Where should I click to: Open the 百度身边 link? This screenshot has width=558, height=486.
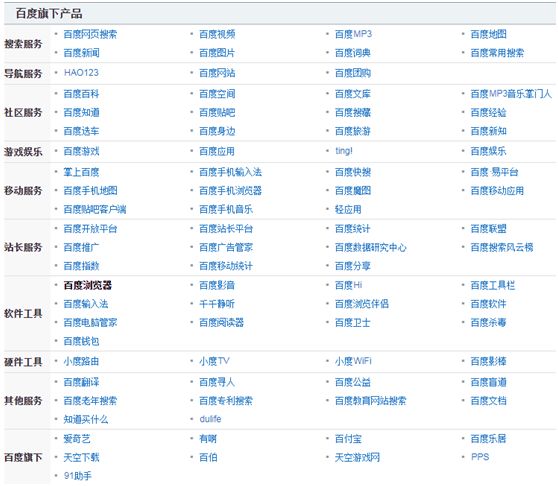click(x=217, y=131)
